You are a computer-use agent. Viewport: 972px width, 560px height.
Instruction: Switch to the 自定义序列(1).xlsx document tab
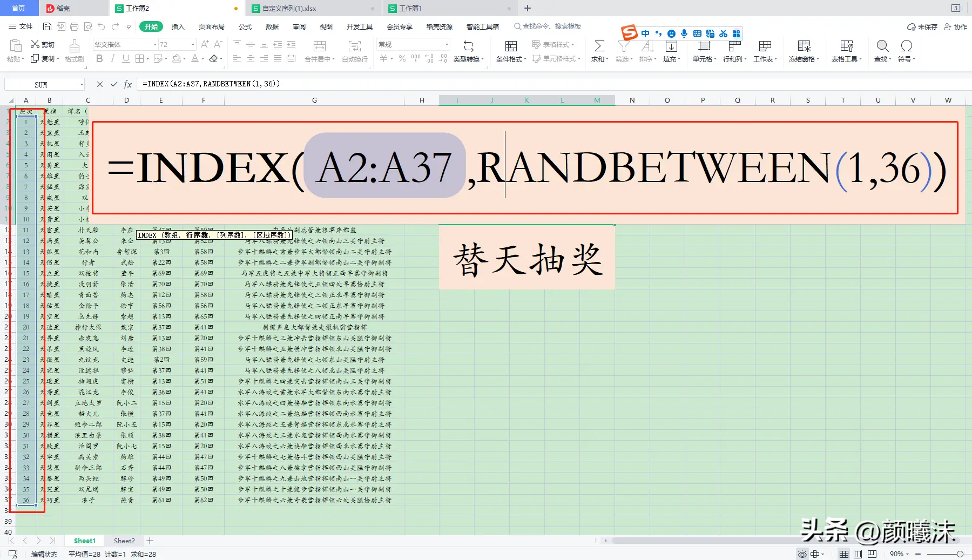pos(313,8)
